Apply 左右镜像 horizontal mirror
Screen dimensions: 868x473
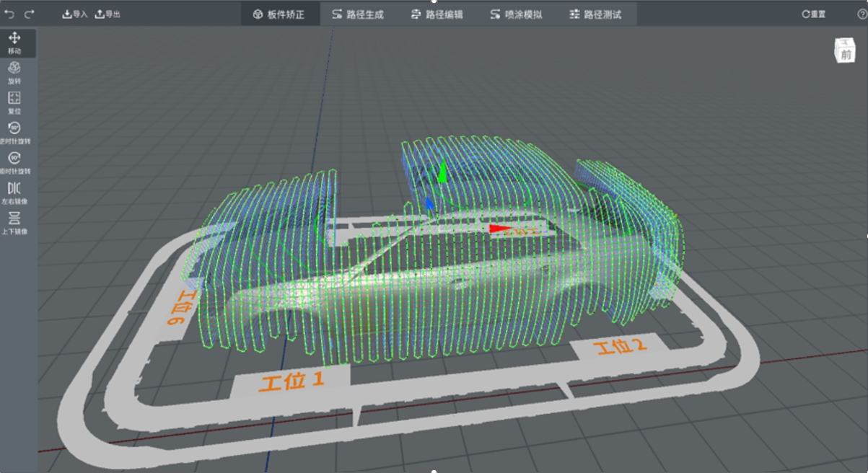point(14,194)
